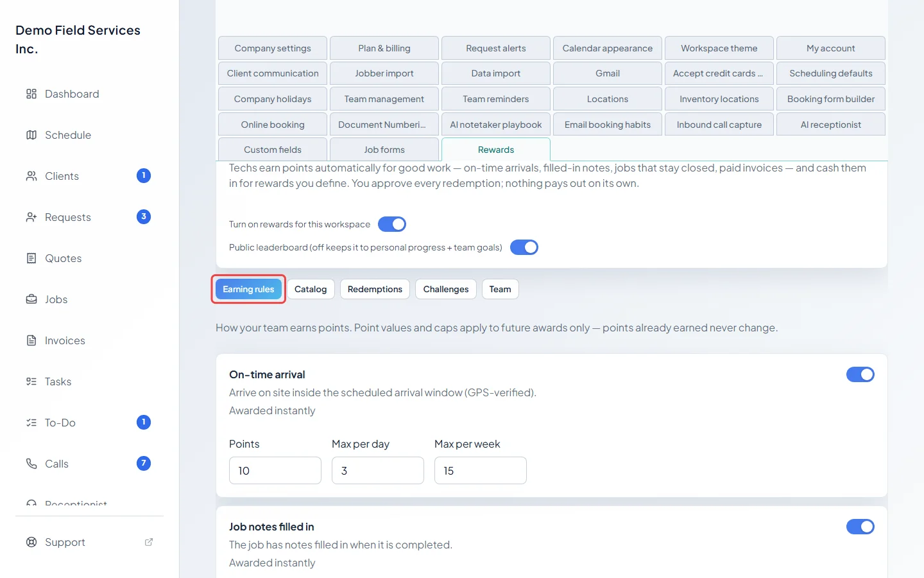Image resolution: width=924 pixels, height=578 pixels.
Task: Open Invoices in the sidebar
Action: pyautogui.click(x=89, y=340)
